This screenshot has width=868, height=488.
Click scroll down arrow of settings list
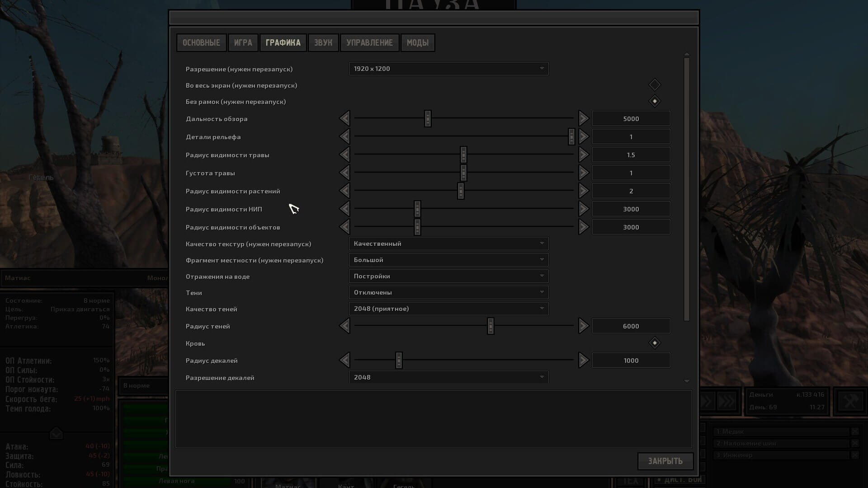click(687, 381)
